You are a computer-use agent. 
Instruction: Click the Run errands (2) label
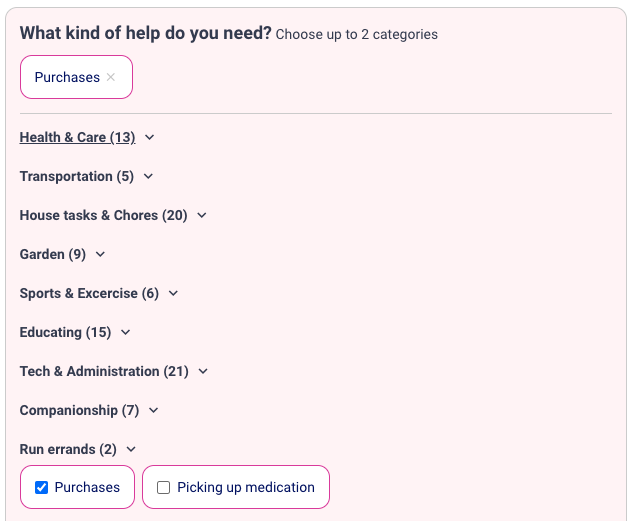pyautogui.click(x=68, y=450)
